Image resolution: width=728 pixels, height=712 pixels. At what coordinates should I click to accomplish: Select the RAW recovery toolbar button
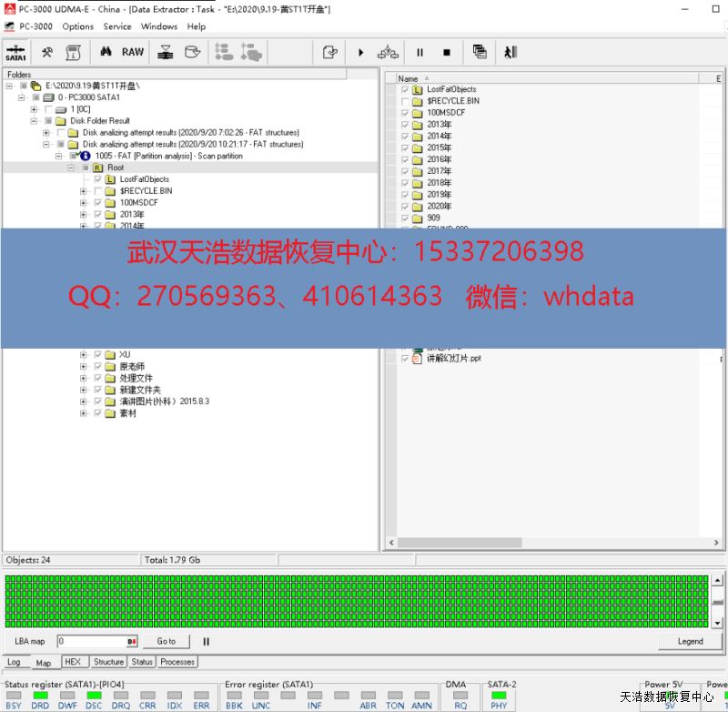(x=133, y=53)
